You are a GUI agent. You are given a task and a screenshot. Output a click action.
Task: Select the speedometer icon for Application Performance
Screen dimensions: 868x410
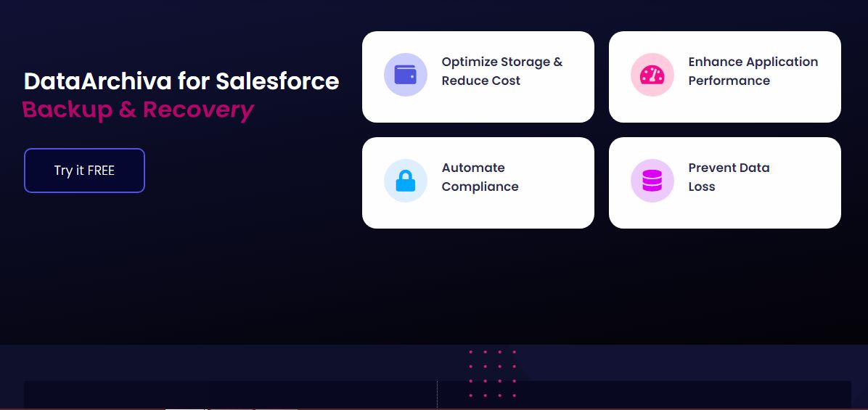click(x=652, y=75)
